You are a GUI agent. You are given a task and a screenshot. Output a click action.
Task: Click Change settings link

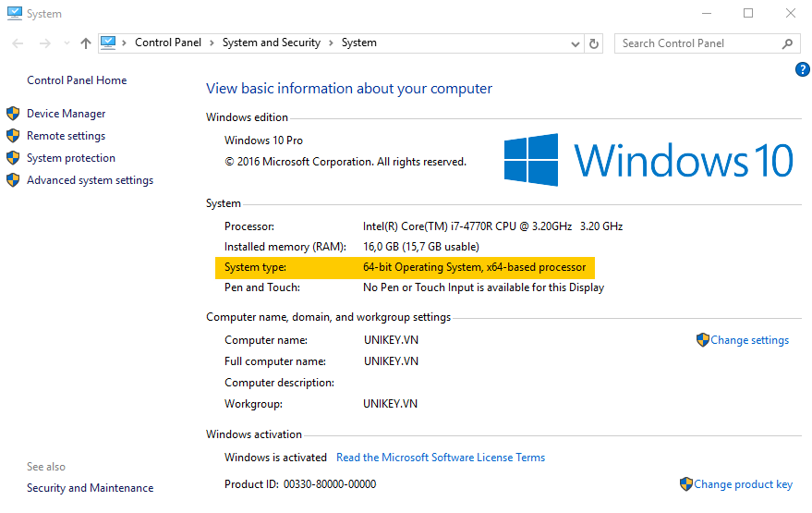[749, 340]
